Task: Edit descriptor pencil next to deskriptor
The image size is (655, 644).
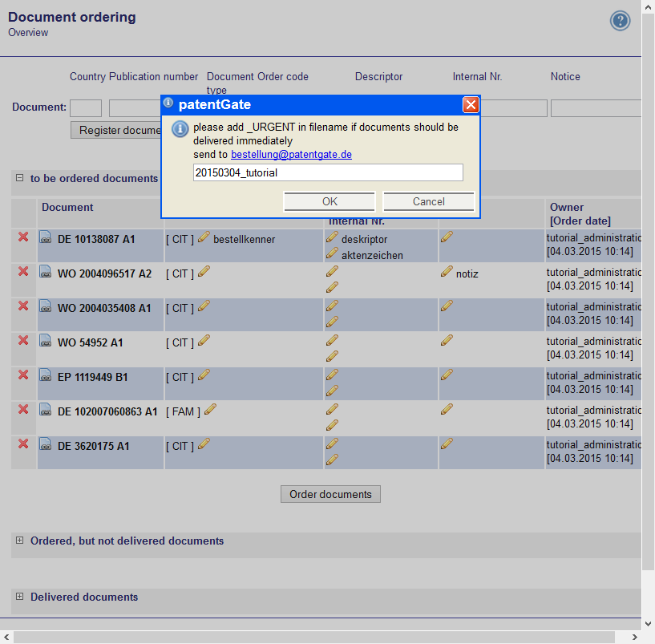Action: click(332, 237)
